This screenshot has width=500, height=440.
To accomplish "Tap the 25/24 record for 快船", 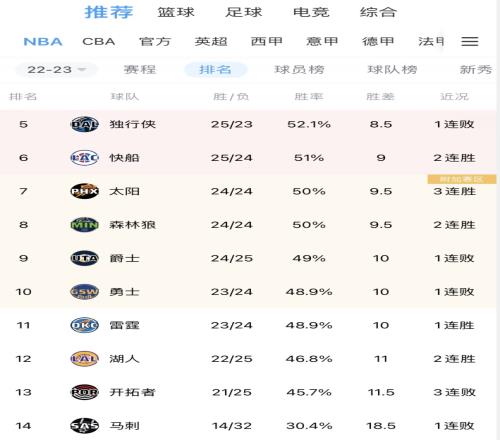I will (x=232, y=158).
